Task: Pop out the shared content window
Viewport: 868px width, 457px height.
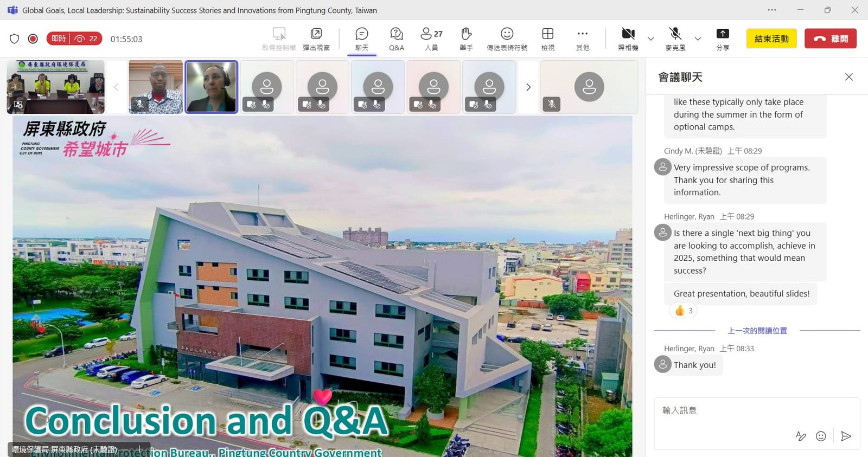Action: pos(316,39)
